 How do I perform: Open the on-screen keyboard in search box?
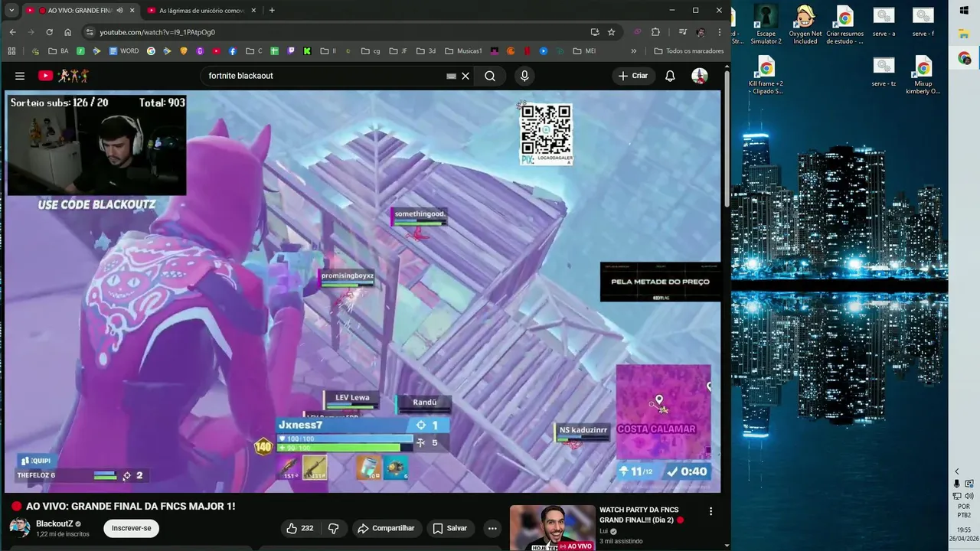click(x=451, y=76)
